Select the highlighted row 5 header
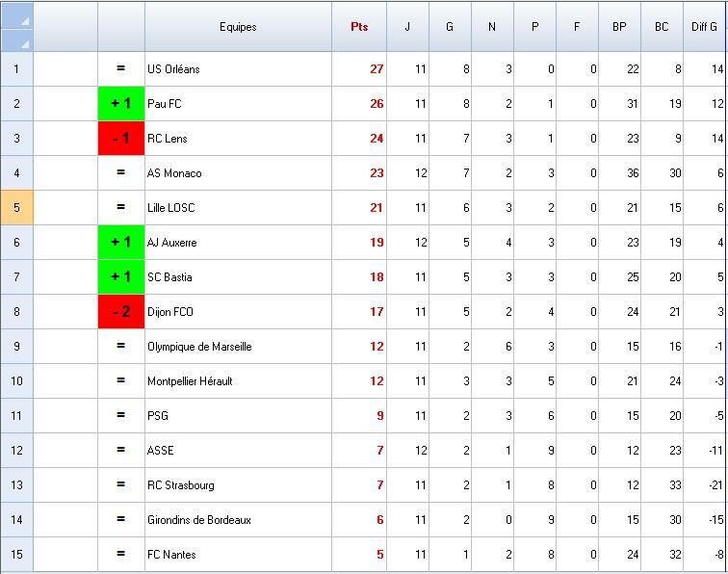This screenshot has height=574, width=728. coord(17,207)
